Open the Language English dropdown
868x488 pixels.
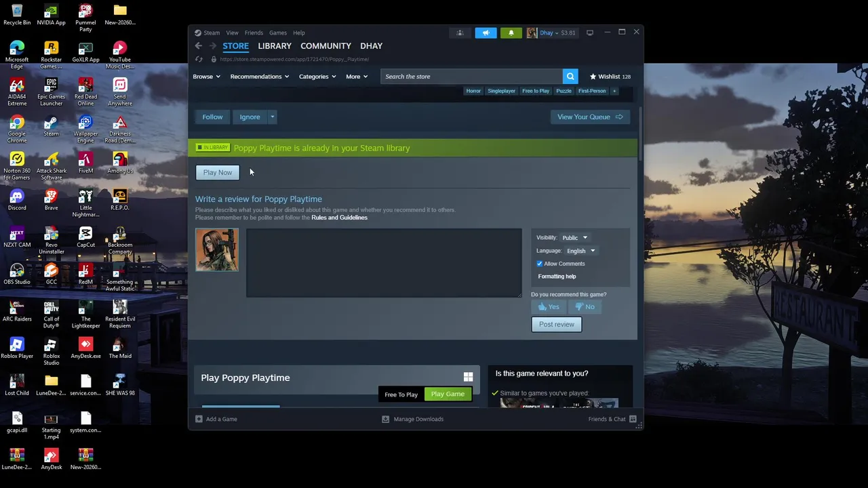[x=580, y=251]
